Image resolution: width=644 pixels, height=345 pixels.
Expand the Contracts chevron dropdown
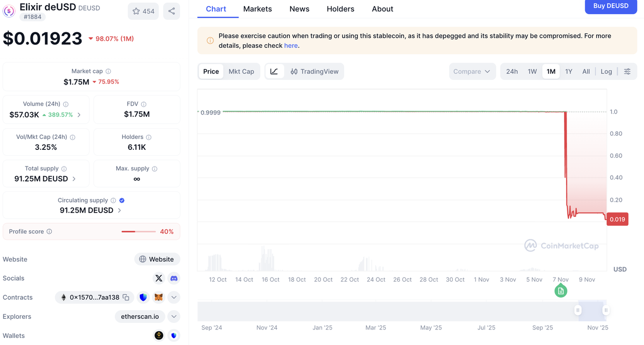pos(174,297)
